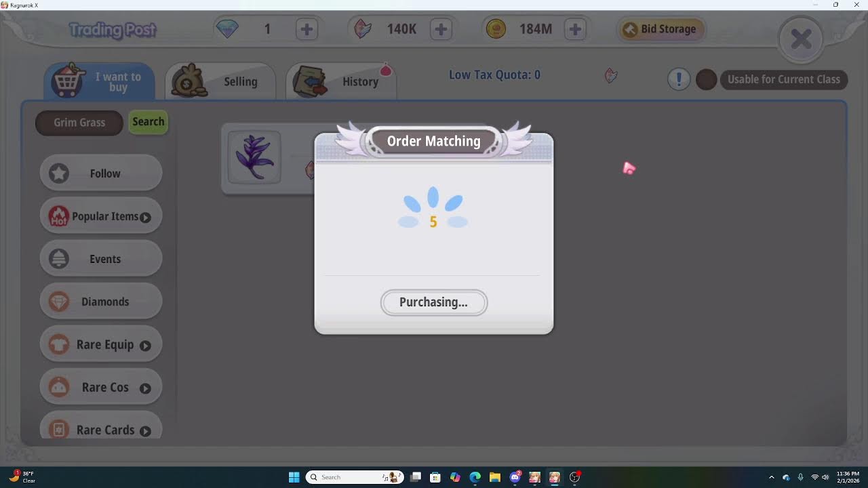Open Task View on the taskbar
Screen dimensions: 868x488
(x=416, y=477)
